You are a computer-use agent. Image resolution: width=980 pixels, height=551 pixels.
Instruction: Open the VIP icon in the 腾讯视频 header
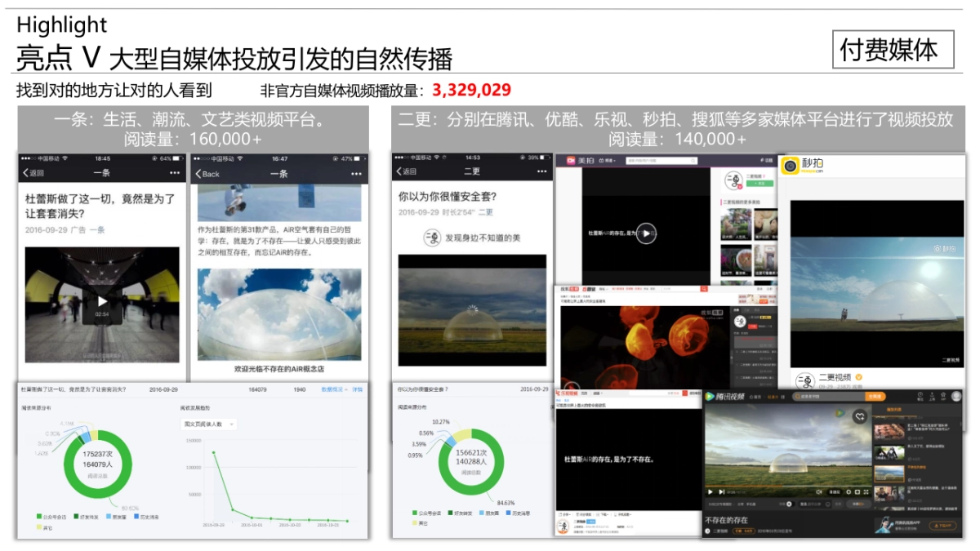point(942,398)
